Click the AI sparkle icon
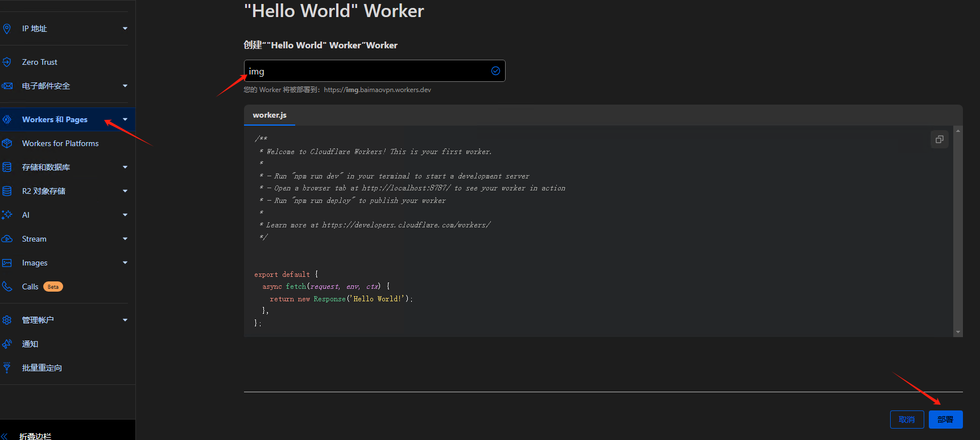Image resolution: width=980 pixels, height=440 pixels. 7,215
